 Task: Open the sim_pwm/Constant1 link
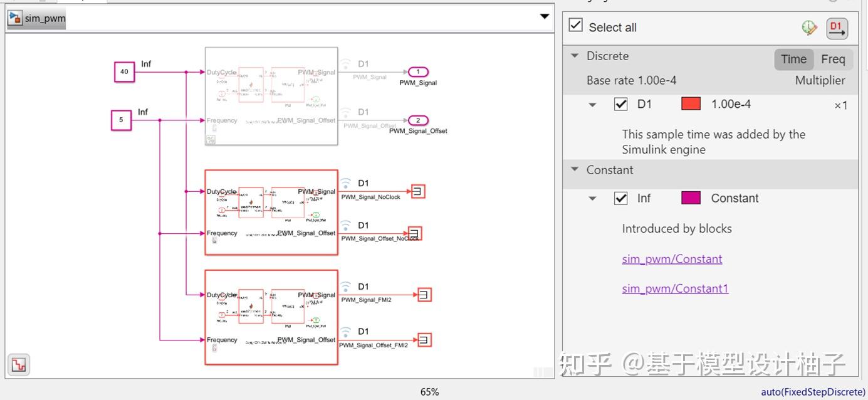[675, 288]
